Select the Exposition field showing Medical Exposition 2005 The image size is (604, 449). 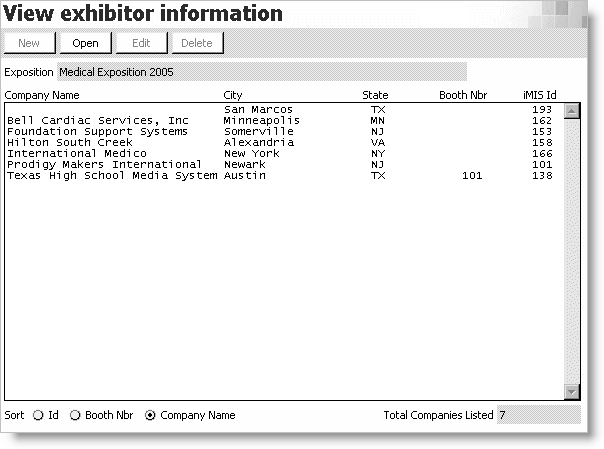pyautogui.click(x=262, y=72)
